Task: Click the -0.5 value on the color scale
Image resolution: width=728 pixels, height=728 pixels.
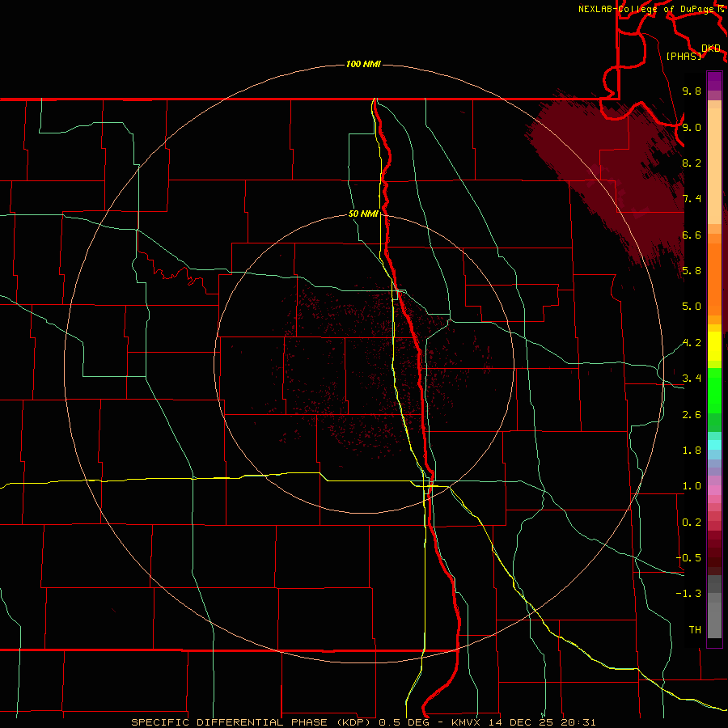Action: click(x=688, y=557)
